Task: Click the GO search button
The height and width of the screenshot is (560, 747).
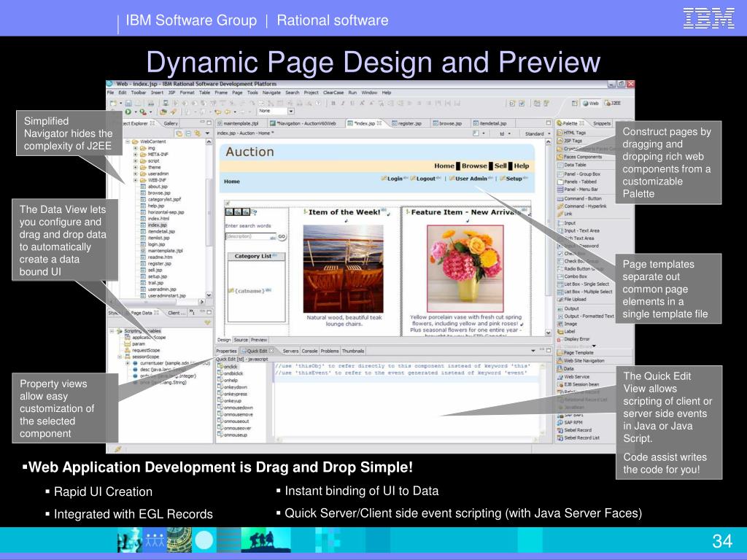Action: tap(282, 237)
